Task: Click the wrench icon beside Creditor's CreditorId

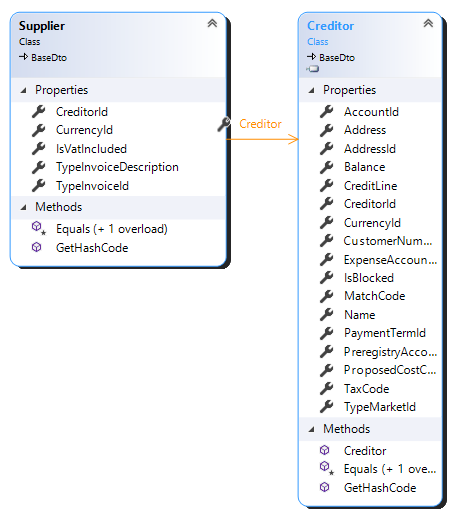Action: click(x=327, y=204)
